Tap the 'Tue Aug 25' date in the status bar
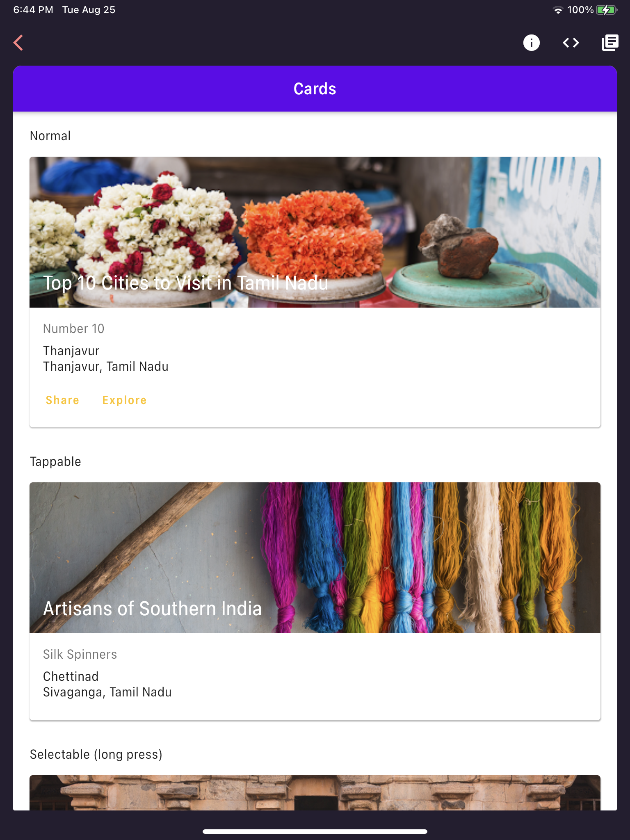This screenshot has width=630, height=840. pyautogui.click(x=89, y=10)
